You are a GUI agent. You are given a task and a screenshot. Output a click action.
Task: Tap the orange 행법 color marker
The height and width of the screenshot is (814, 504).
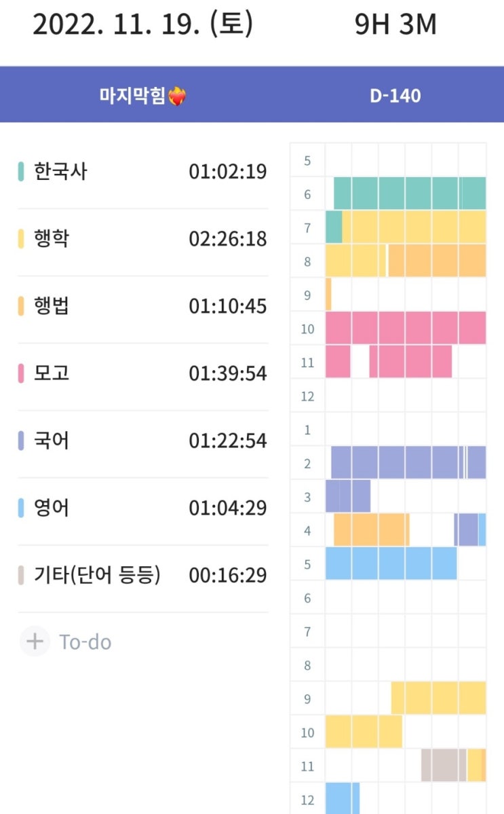[21, 306]
